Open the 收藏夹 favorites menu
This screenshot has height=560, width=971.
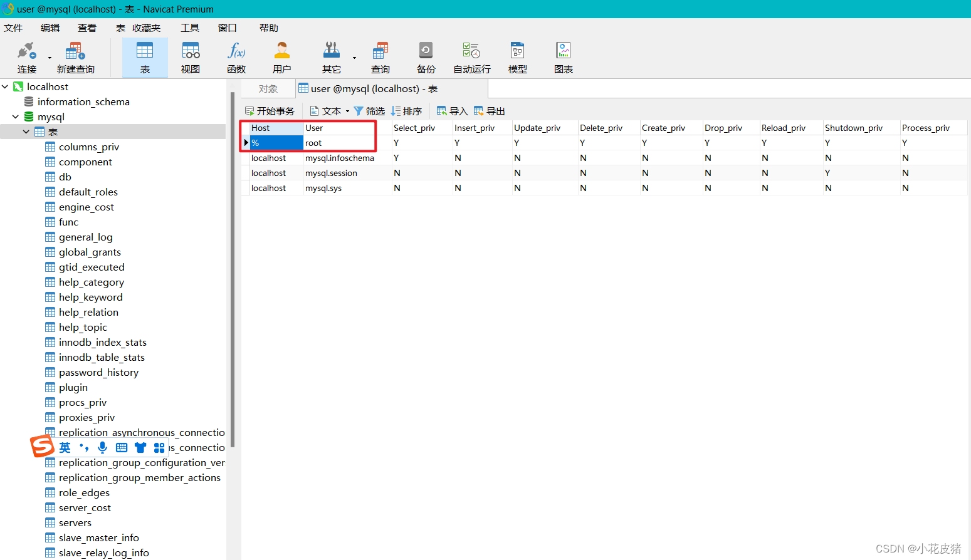click(146, 28)
